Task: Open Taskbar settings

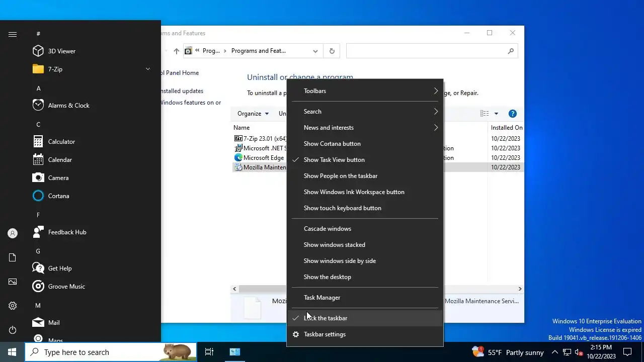Action: click(365, 334)
